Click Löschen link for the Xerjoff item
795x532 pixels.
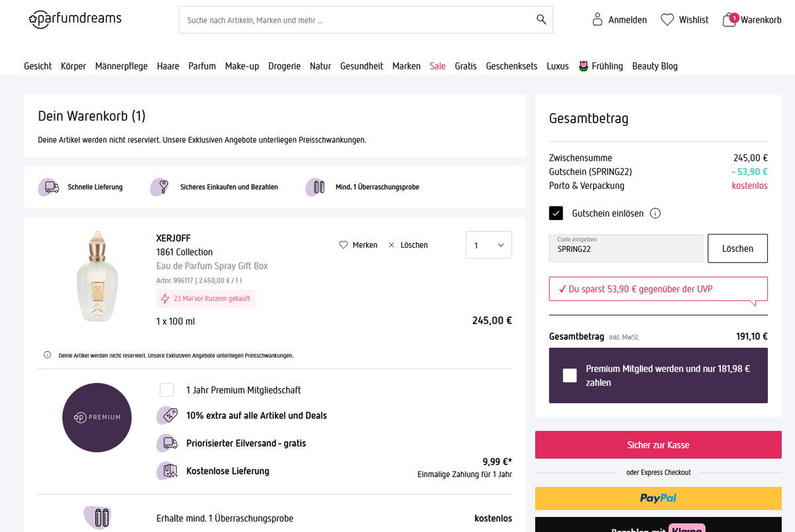414,245
